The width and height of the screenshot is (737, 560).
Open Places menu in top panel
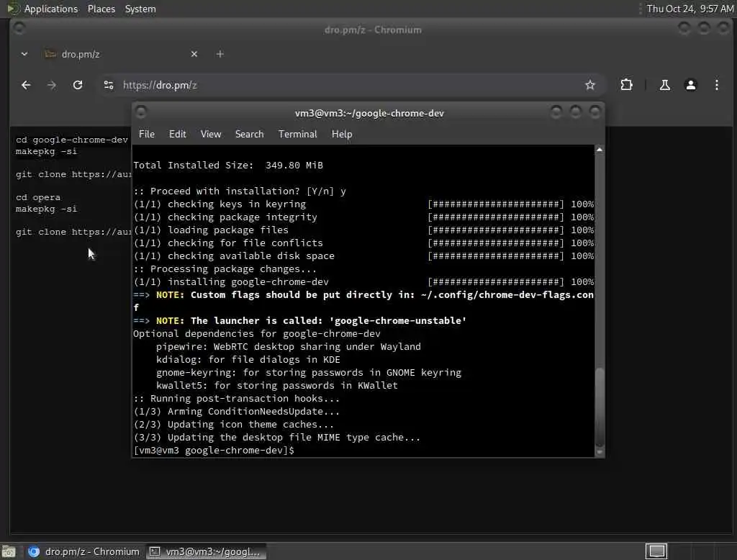coord(101,9)
